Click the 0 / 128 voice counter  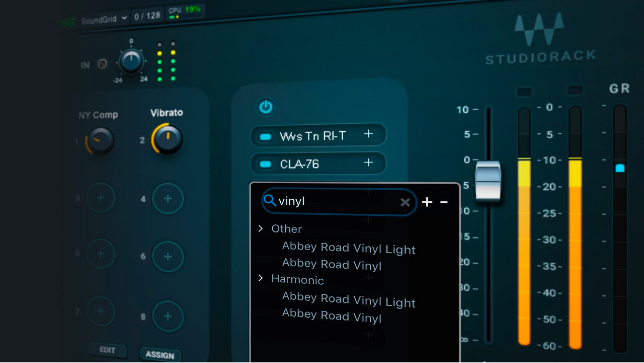click(147, 16)
